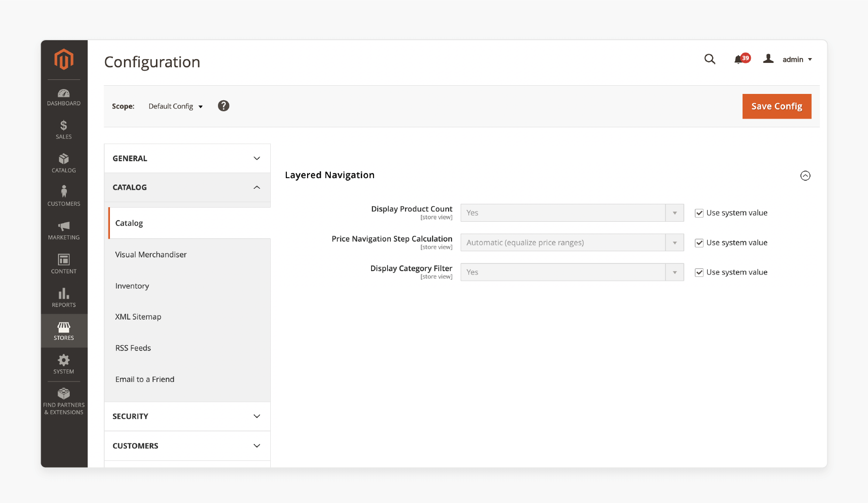This screenshot has height=503, width=868.
Task: Open the Sales sidebar section
Action: pyautogui.click(x=64, y=130)
